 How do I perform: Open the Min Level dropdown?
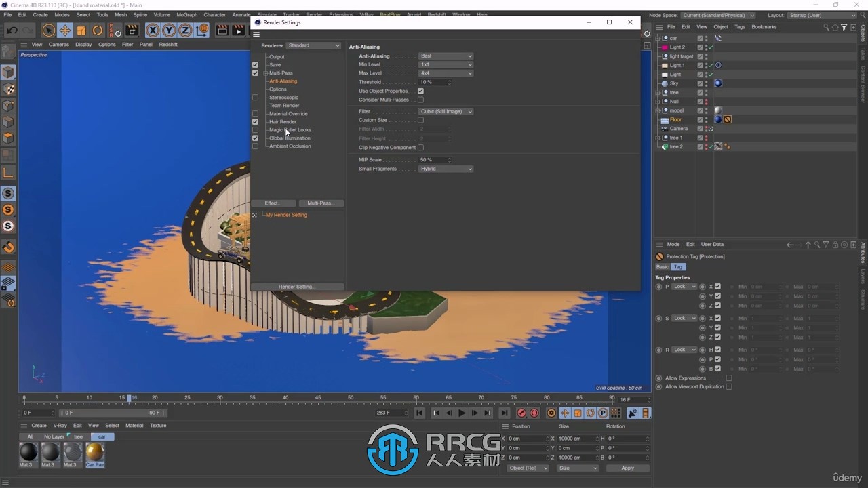pyautogui.click(x=446, y=64)
